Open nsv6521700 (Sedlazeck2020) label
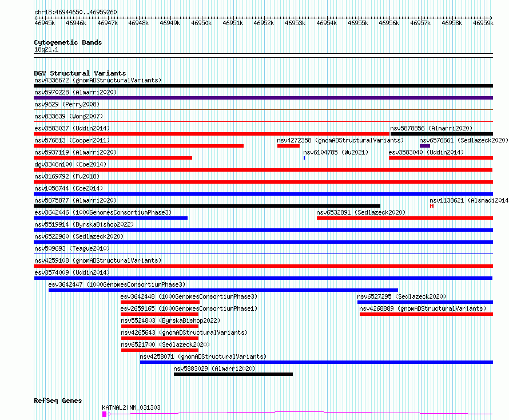 [165, 344]
